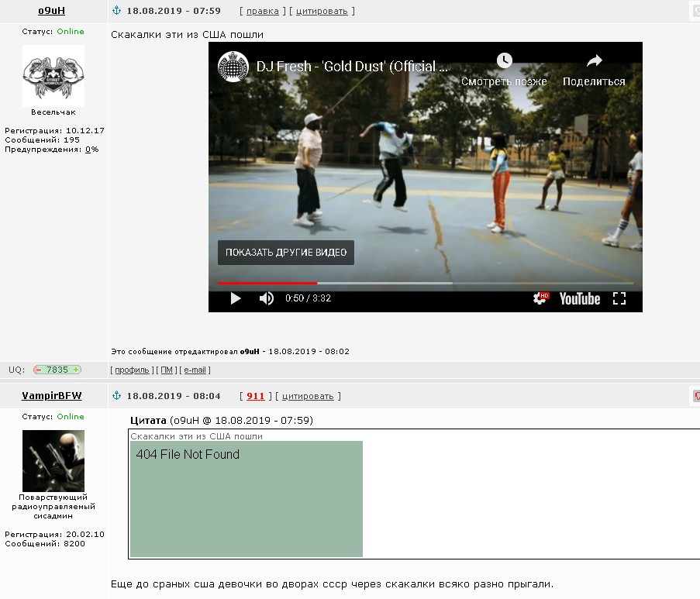Click 404 File Not Found quoted embed
Viewport: 700px width, 599px height.
[247, 499]
